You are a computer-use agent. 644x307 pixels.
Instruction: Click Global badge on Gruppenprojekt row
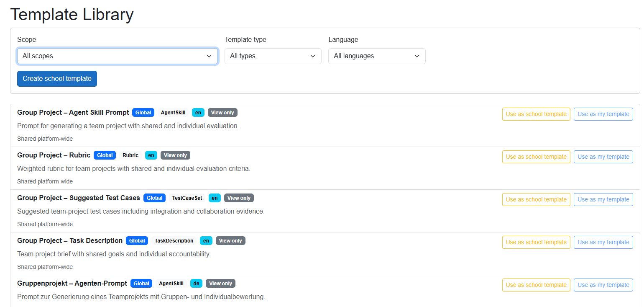coord(141,284)
